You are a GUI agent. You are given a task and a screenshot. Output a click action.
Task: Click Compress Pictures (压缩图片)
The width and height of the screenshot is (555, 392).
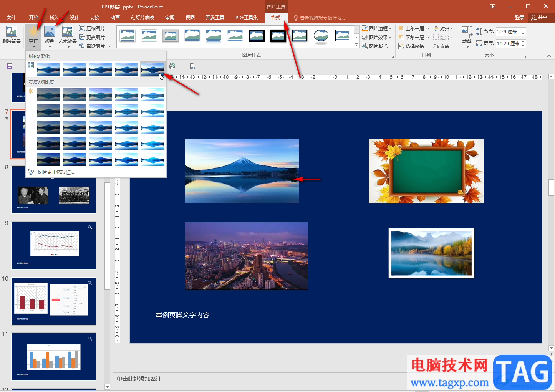coord(92,28)
